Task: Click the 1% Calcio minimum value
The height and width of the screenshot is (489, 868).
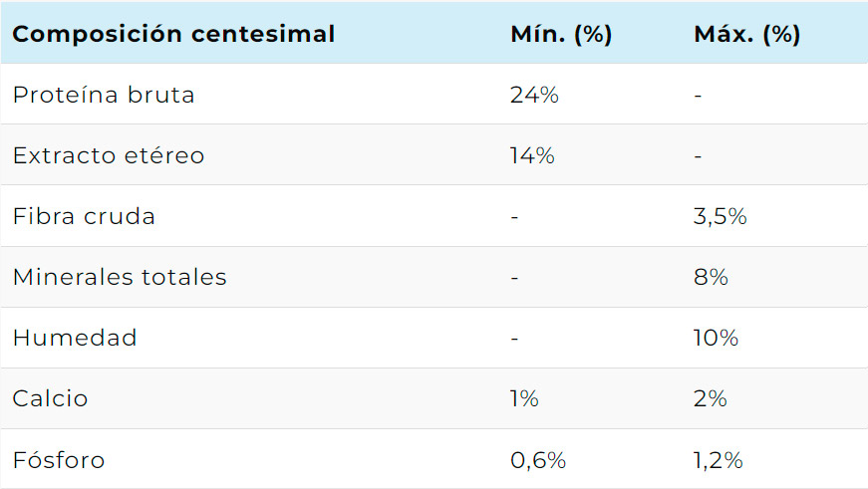Action: click(x=524, y=398)
